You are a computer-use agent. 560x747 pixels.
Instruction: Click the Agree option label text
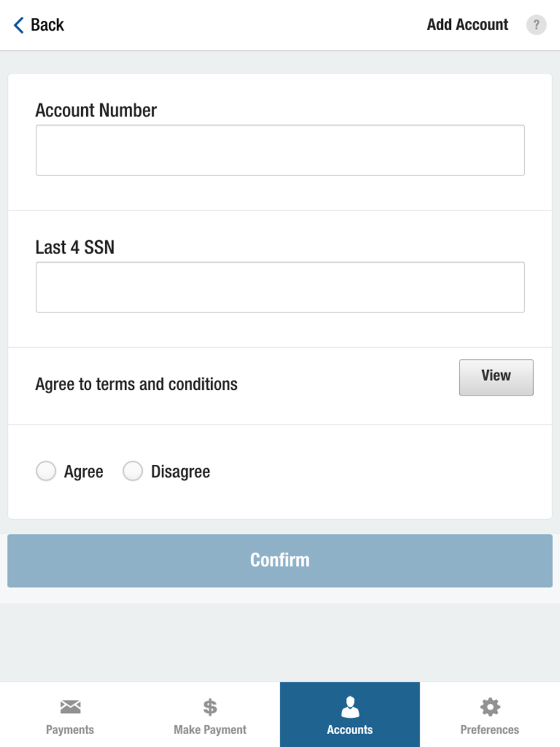tap(83, 472)
